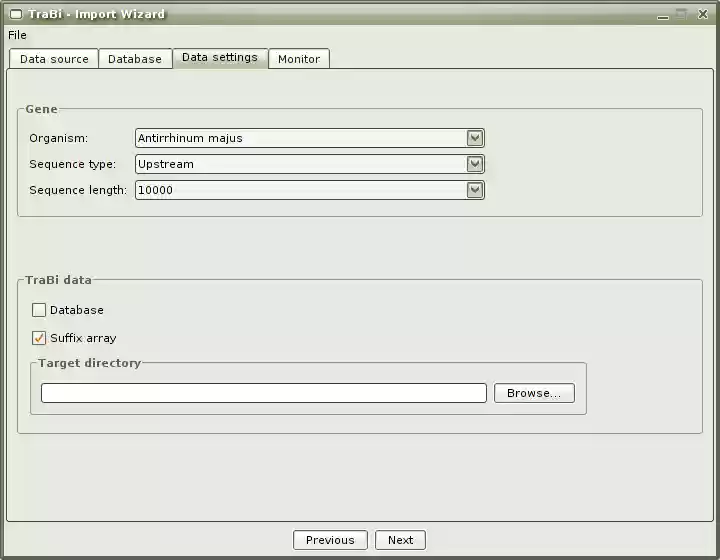
Task: Expand the Organism dropdown arrow
Action: pos(475,138)
